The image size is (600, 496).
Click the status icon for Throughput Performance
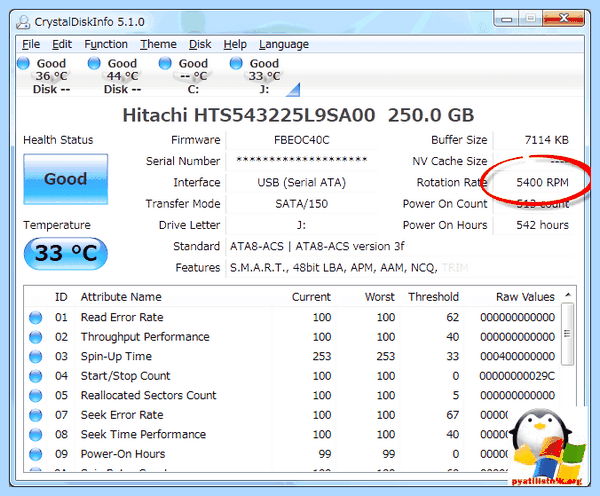(x=36, y=337)
